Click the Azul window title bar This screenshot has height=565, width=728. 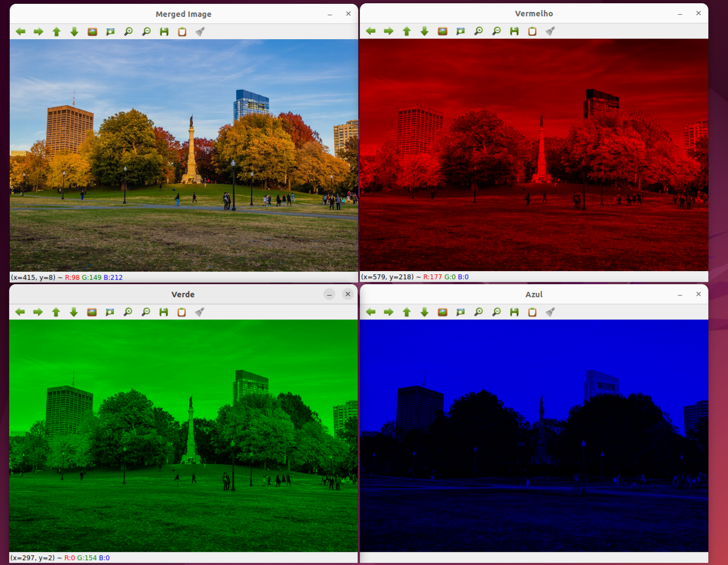[534, 294]
